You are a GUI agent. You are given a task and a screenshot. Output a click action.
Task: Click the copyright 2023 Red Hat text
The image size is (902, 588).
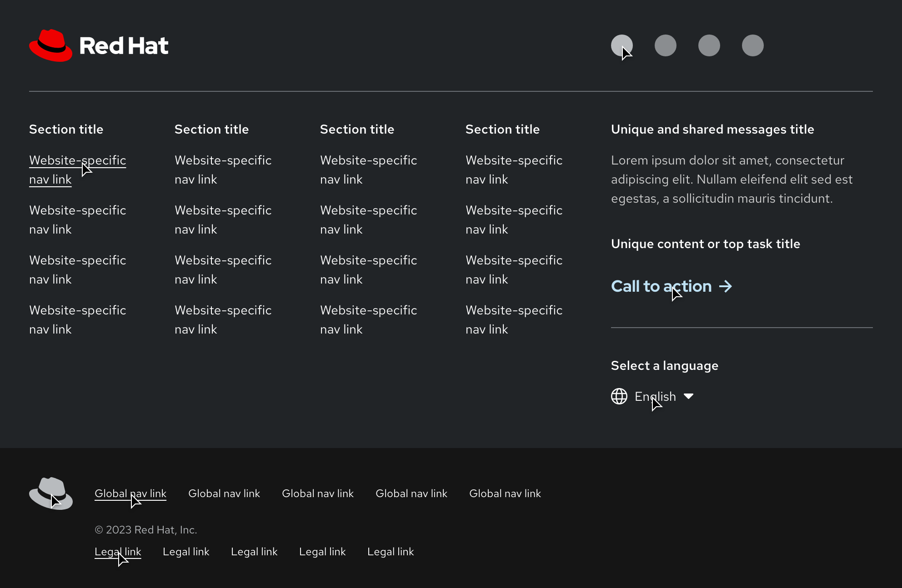tap(146, 529)
